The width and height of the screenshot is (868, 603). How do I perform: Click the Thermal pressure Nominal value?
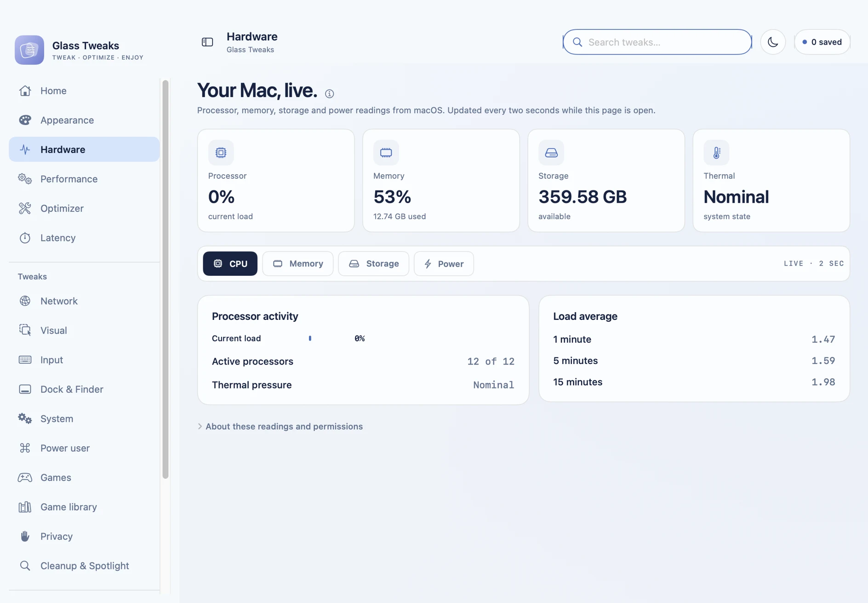[x=493, y=385]
